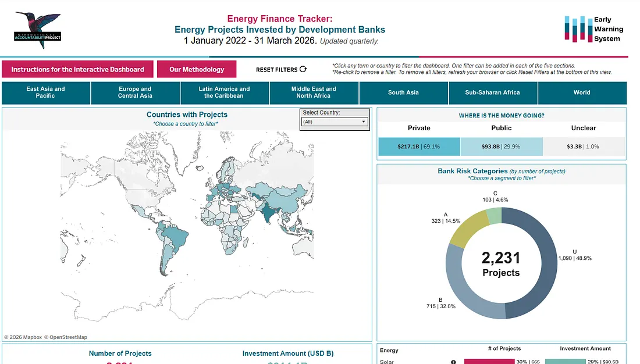640x364 pixels.
Task: Select the Latin America and the Caribbean tab
Action: click(x=224, y=92)
